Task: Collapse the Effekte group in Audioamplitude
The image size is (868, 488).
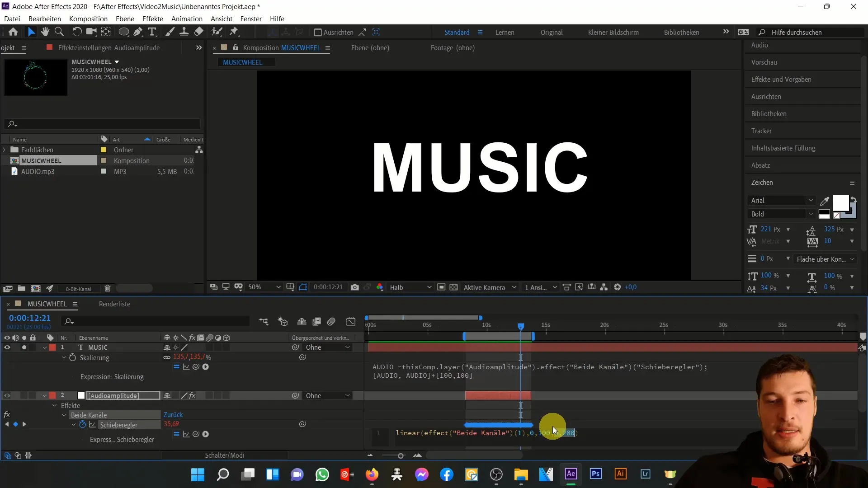Action: [54, 406]
